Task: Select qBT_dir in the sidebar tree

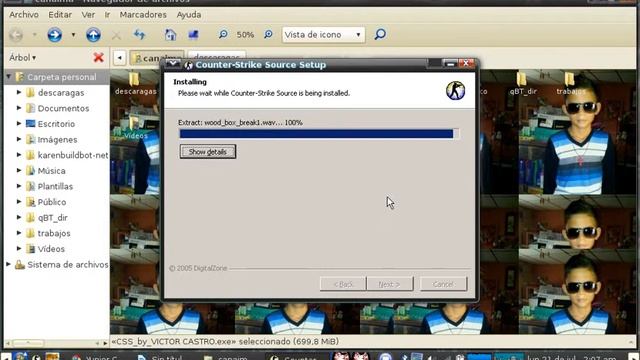Action: 53,218
